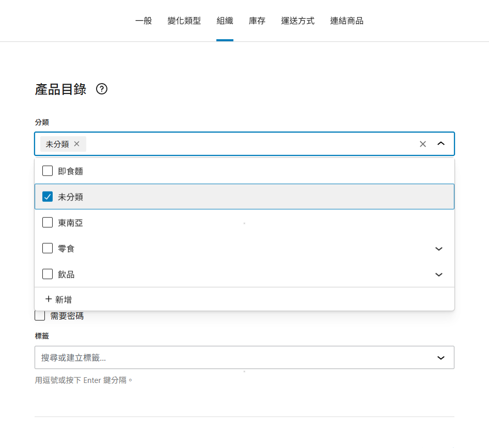This screenshot has width=489, height=448.
Task: Open the 標籤 dropdown arrow
Action: tap(440, 358)
